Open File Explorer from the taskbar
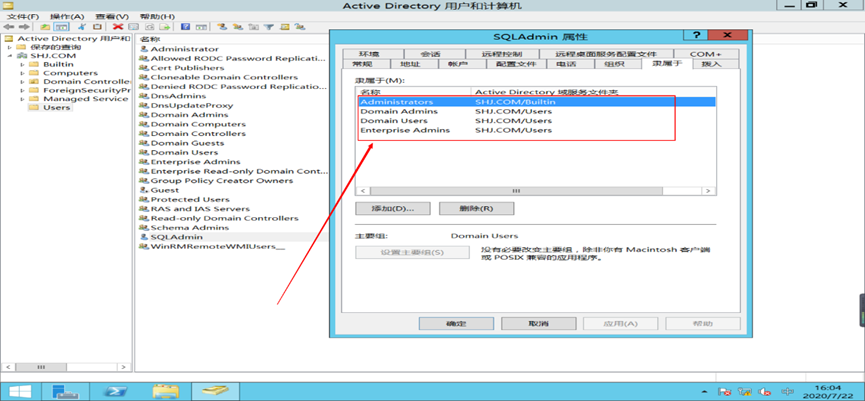865x401 pixels. tap(166, 391)
